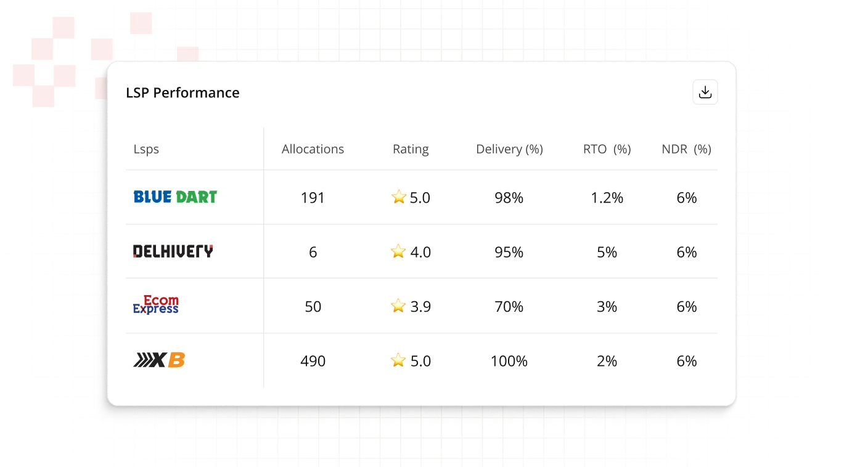Click Ecom Express's 70% delivery value
868x467 pixels.
pyautogui.click(x=509, y=306)
